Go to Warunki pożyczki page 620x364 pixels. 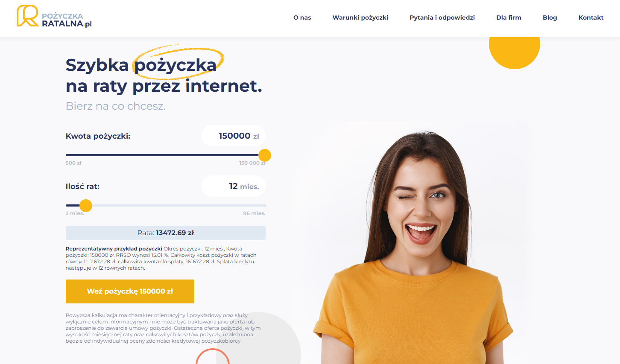360,17
